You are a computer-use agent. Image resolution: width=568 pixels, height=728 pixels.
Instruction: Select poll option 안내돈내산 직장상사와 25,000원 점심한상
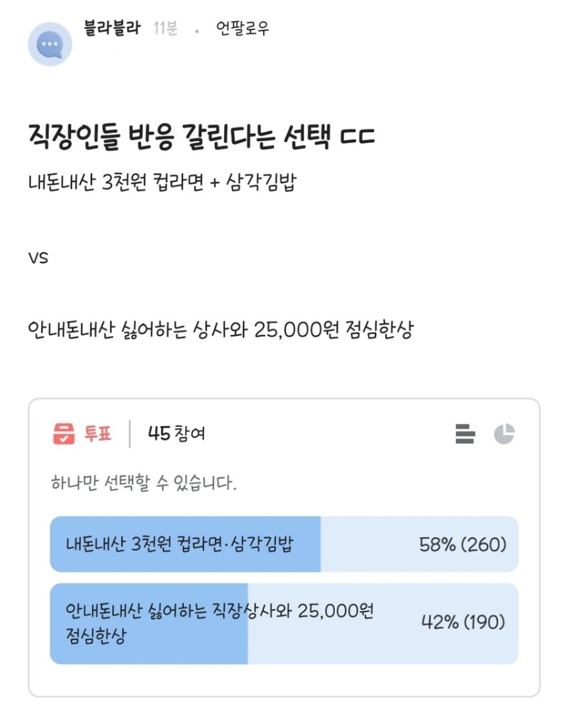click(284, 623)
